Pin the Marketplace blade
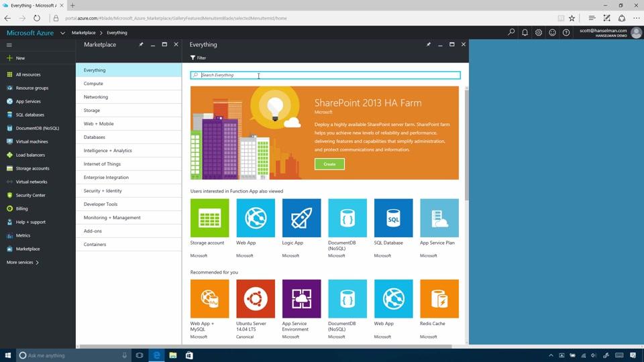Viewport: 644px width, 362px height. tap(142, 44)
